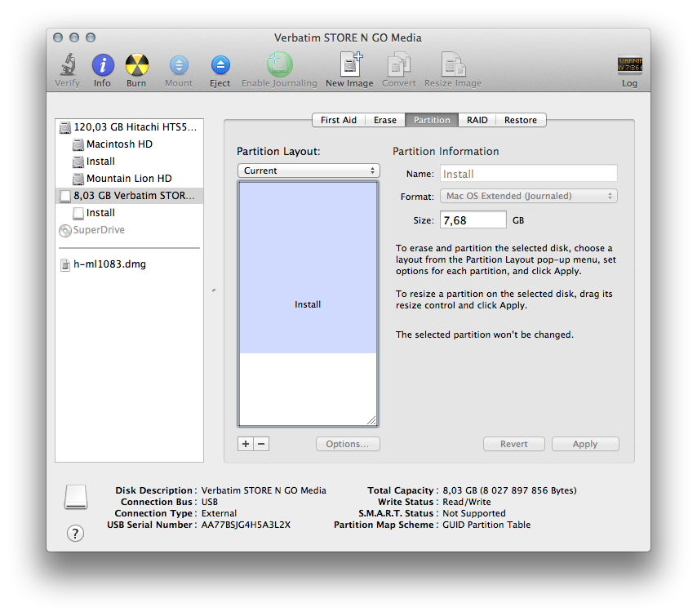Viewport: 697px width, 616px height.
Task: Select the 120,03 GB Hitachi disk
Action: (x=129, y=127)
